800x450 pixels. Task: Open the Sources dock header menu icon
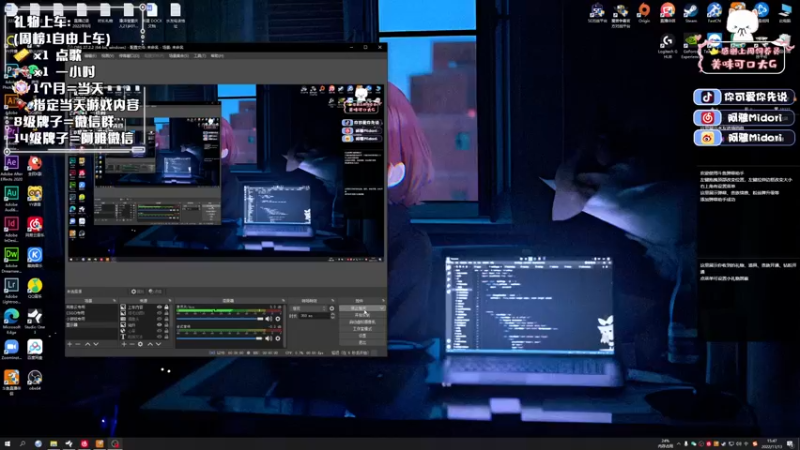point(170,301)
